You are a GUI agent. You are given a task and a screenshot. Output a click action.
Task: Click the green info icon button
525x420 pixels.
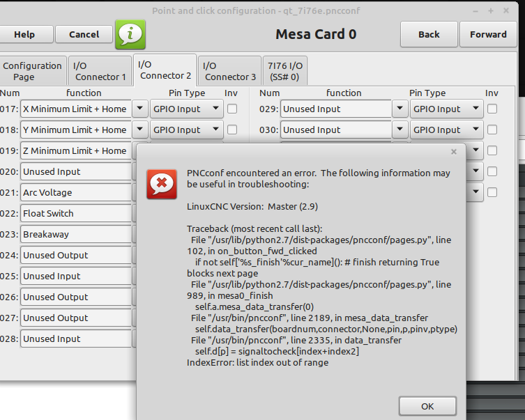point(130,34)
